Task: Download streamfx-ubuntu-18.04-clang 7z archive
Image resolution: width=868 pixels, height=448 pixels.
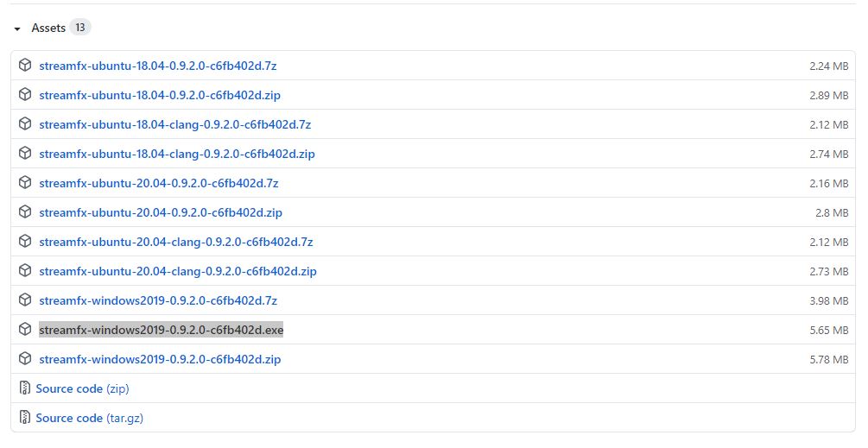Action: [175, 124]
